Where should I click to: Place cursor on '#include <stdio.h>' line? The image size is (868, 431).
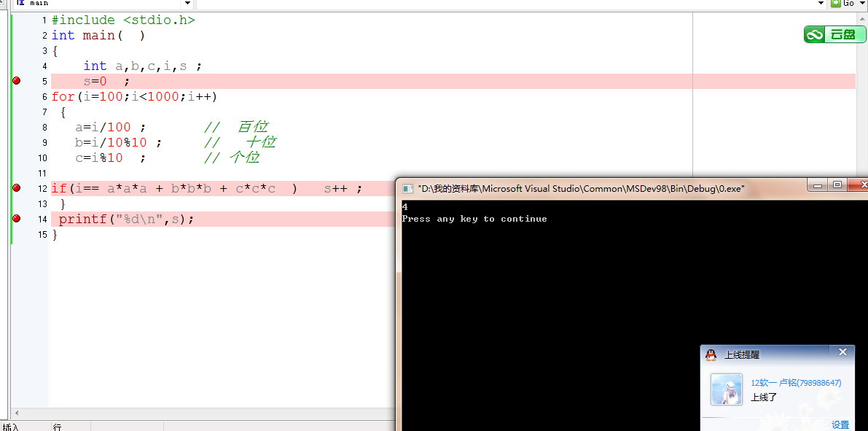click(123, 20)
